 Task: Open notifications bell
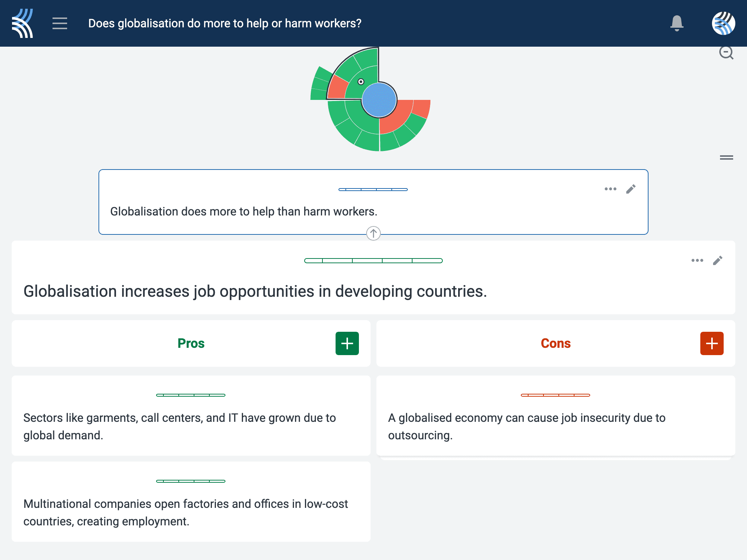coord(677,23)
